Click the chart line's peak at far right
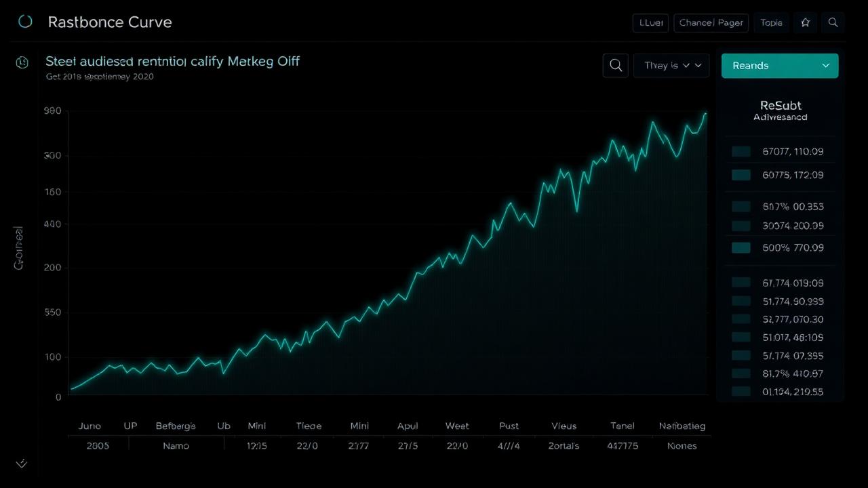This screenshot has height=488, width=868. click(x=705, y=114)
